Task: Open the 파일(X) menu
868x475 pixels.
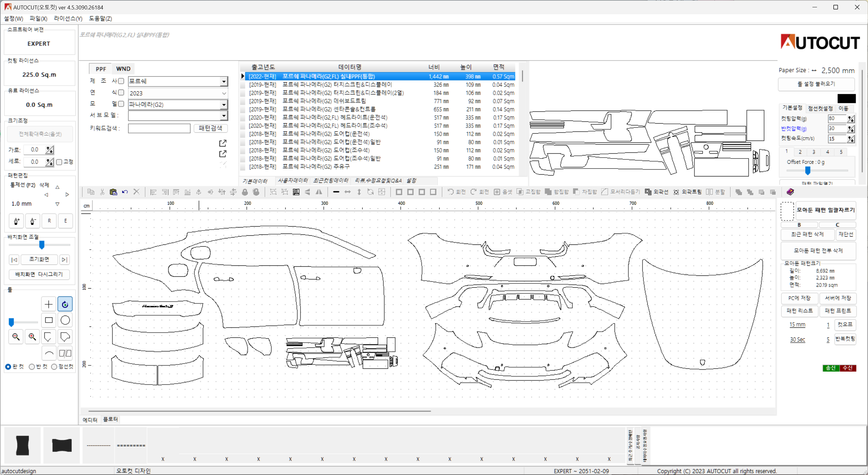Action: pos(39,19)
